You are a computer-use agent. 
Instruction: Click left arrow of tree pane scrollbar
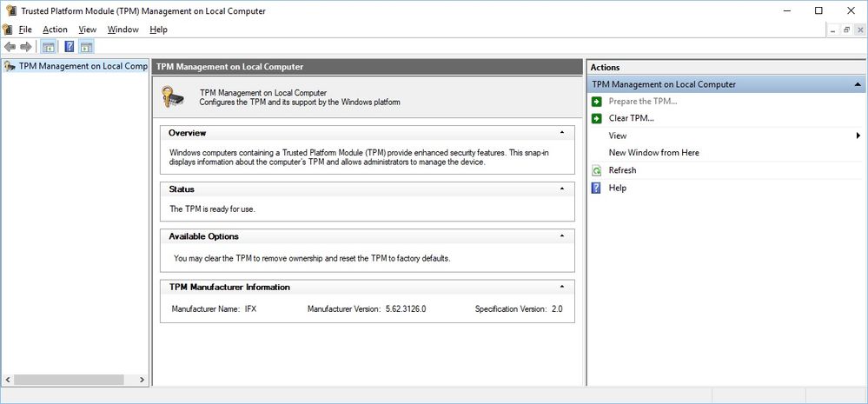[8, 380]
